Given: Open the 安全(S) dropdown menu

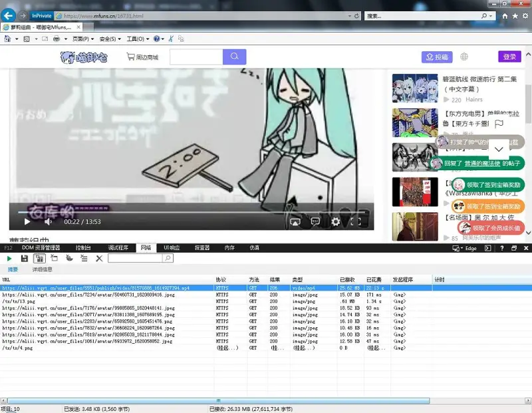Looking at the screenshot, I should (x=110, y=39).
